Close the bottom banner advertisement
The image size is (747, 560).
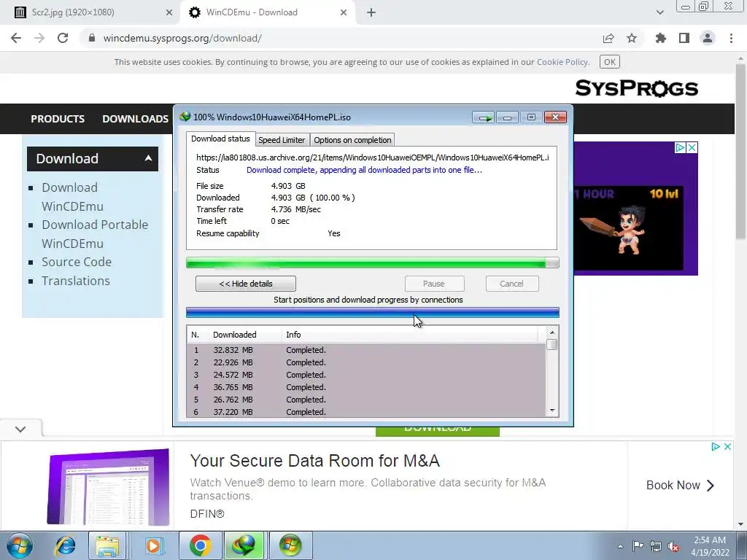click(x=727, y=447)
